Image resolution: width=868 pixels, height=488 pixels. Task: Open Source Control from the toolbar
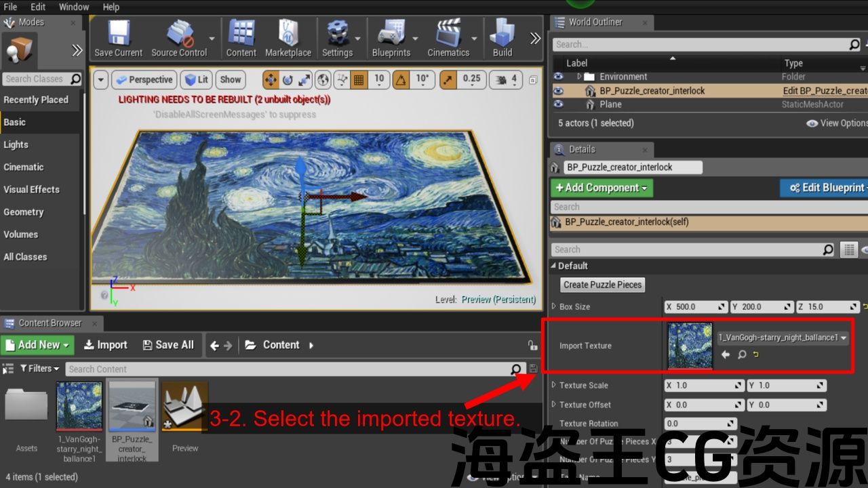tap(179, 39)
